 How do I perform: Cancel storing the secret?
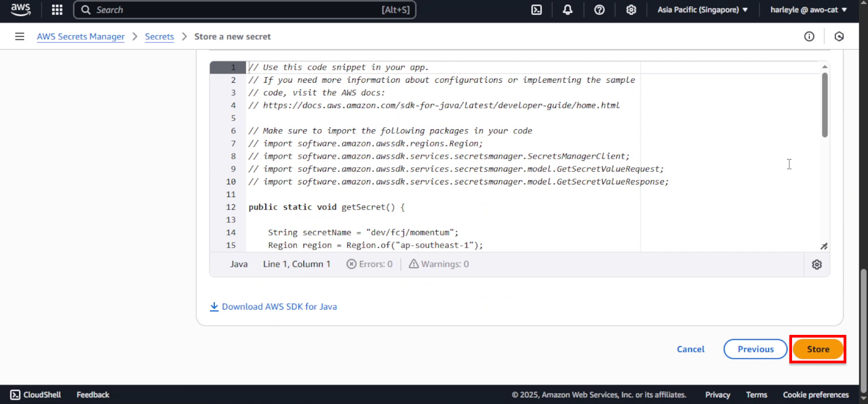pos(690,349)
